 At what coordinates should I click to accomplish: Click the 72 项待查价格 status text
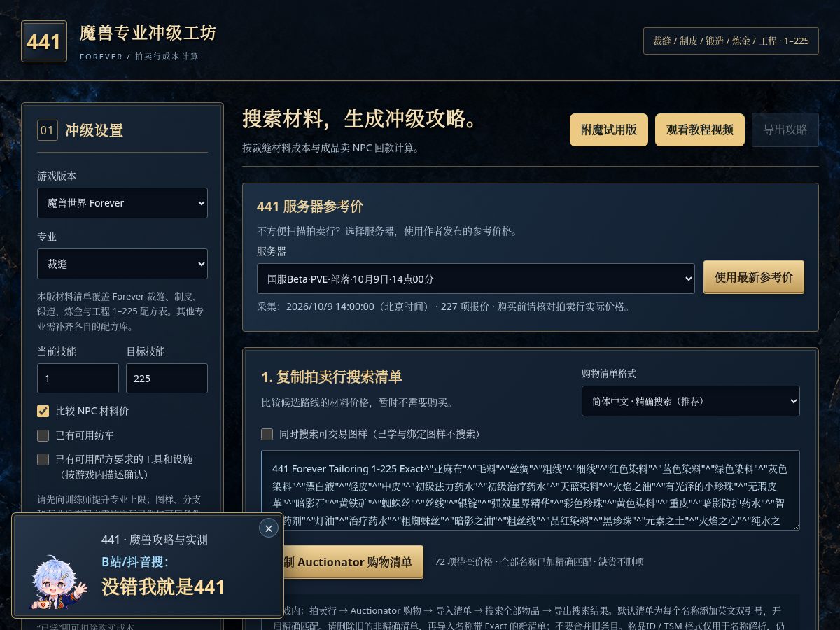point(539,562)
